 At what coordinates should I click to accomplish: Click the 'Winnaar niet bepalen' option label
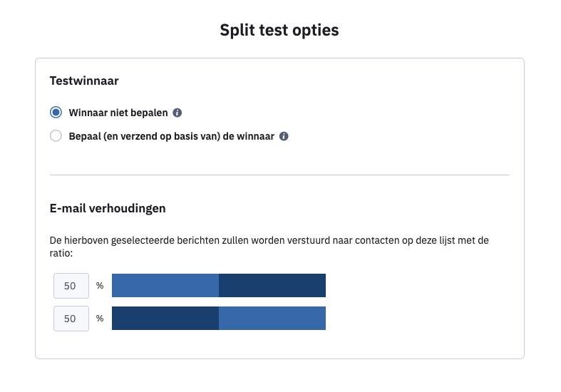(x=118, y=113)
